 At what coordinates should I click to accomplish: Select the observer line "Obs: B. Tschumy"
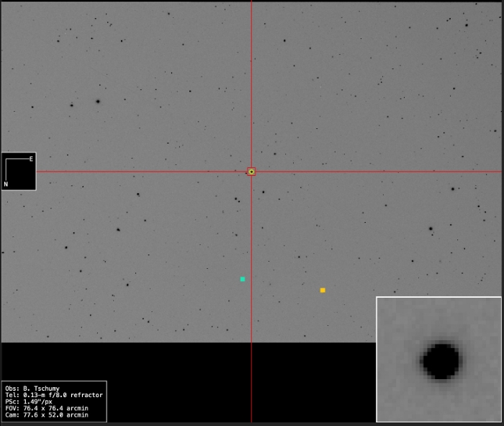[32, 389]
